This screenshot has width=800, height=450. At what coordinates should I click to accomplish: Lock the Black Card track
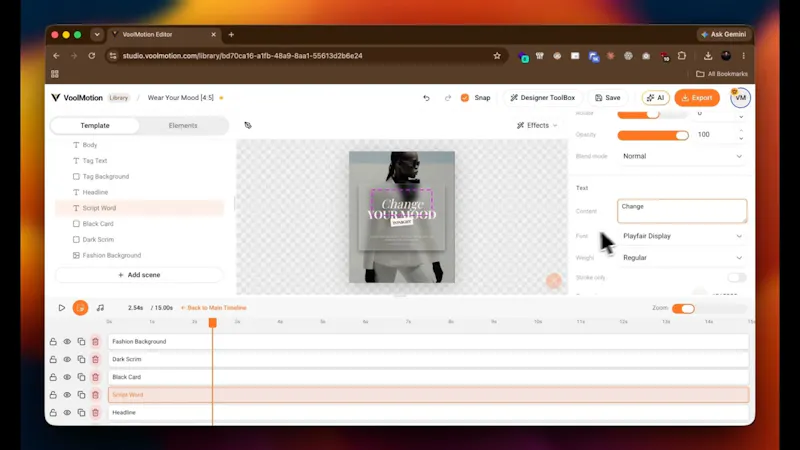tap(53, 378)
